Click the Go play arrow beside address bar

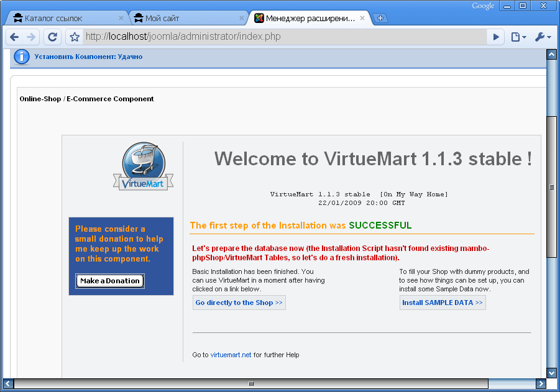[x=496, y=37]
